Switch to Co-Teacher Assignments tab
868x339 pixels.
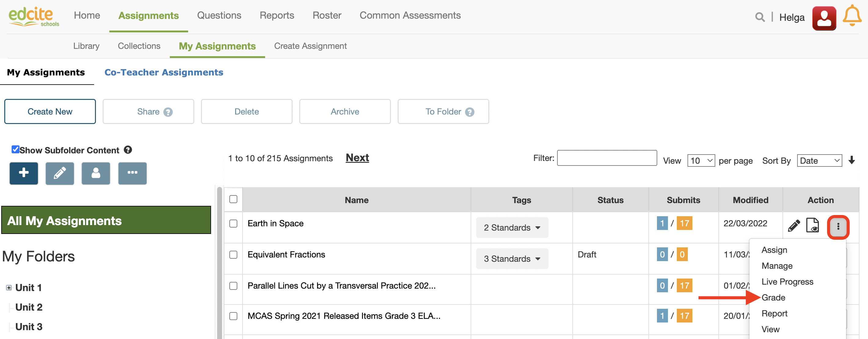coord(164,72)
